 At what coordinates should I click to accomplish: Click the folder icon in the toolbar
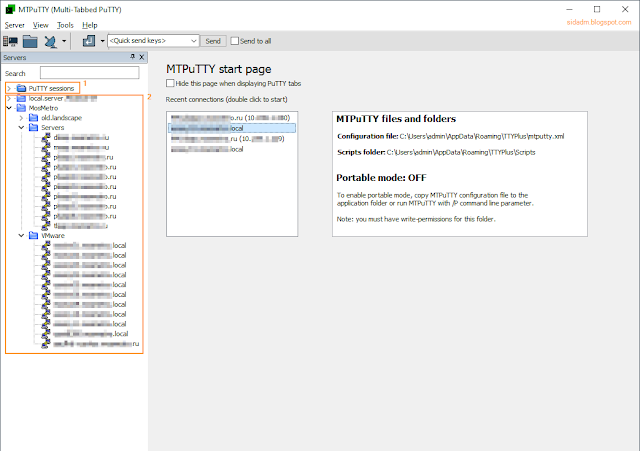[x=30, y=41]
